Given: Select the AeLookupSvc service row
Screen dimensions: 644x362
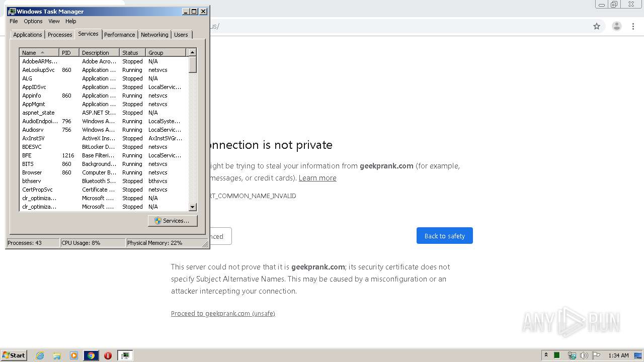Looking at the screenshot, I should [x=104, y=70].
